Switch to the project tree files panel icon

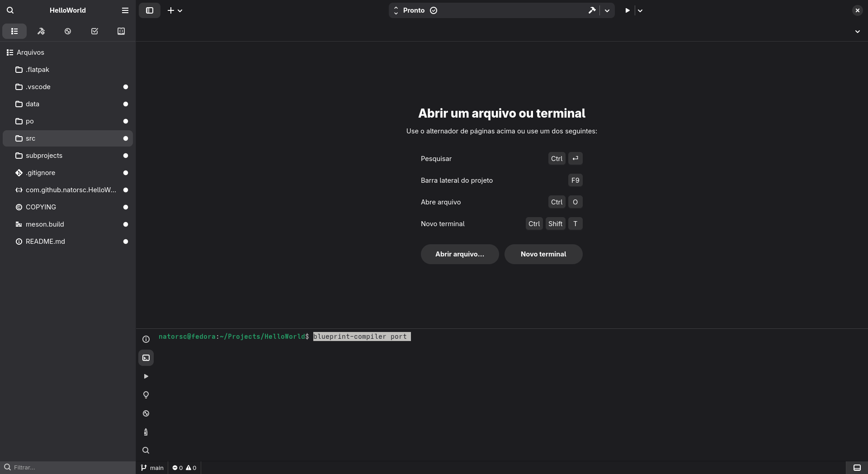[x=14, y=31]
